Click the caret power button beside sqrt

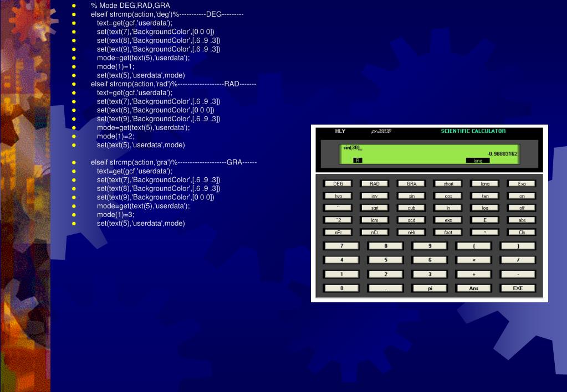[338, 208]
